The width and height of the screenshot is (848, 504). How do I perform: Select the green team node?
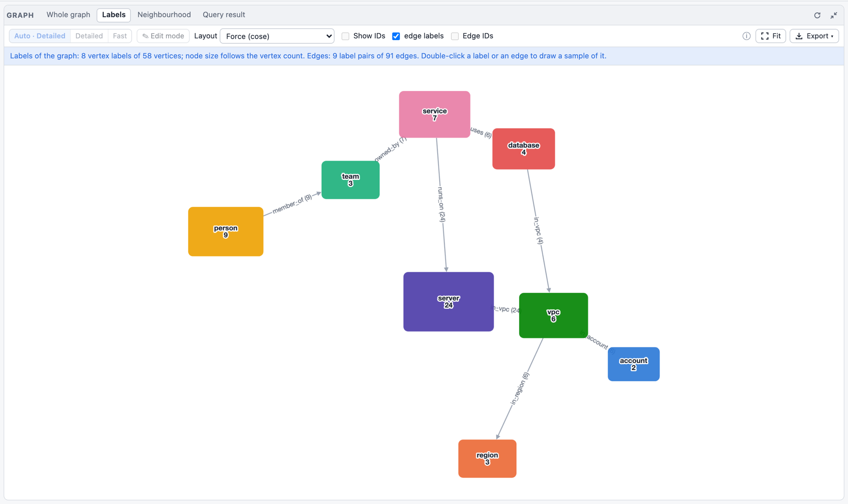351,180
